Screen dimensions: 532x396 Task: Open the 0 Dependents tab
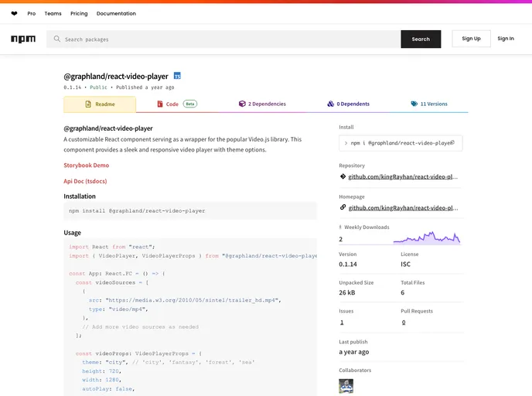349,104
